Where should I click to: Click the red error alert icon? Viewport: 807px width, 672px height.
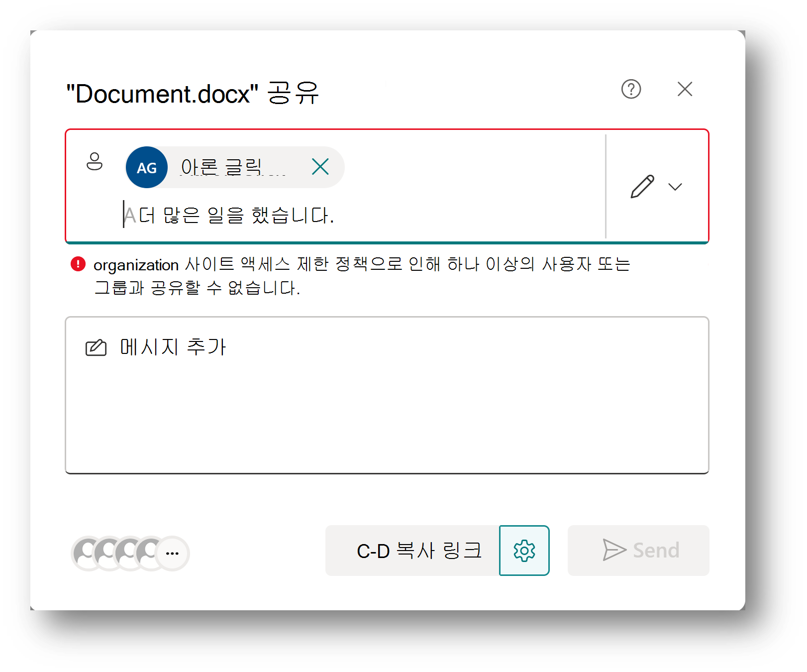(78, 264)
